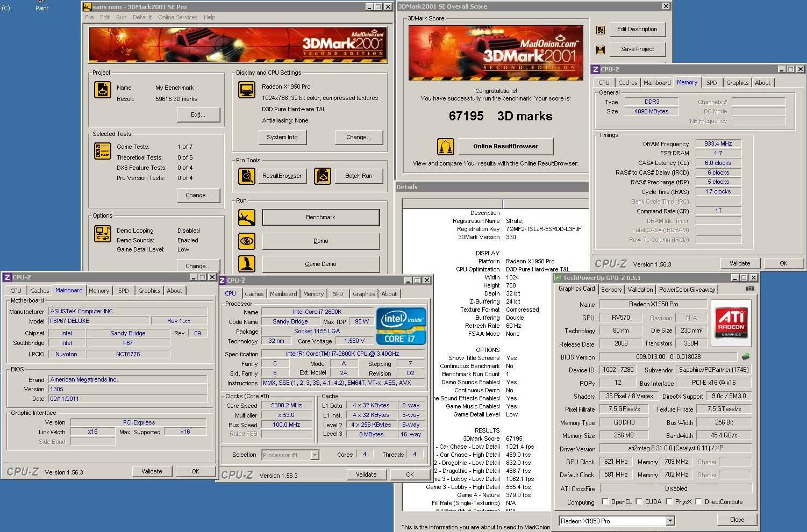Image resolution: width=807 pixels, height=532 pixels.
Task: Click the ResultBrowser magnifier icon
Action: point(247,176)
